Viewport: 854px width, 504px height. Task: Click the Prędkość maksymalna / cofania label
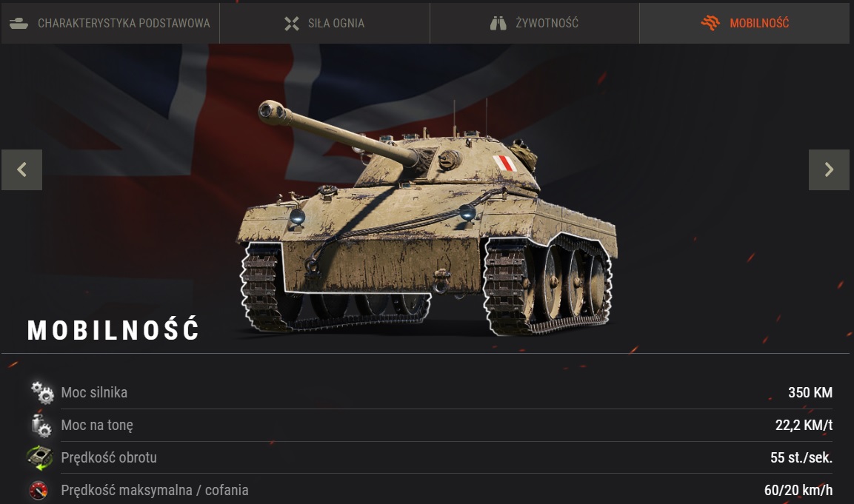[x=155, y=491]
